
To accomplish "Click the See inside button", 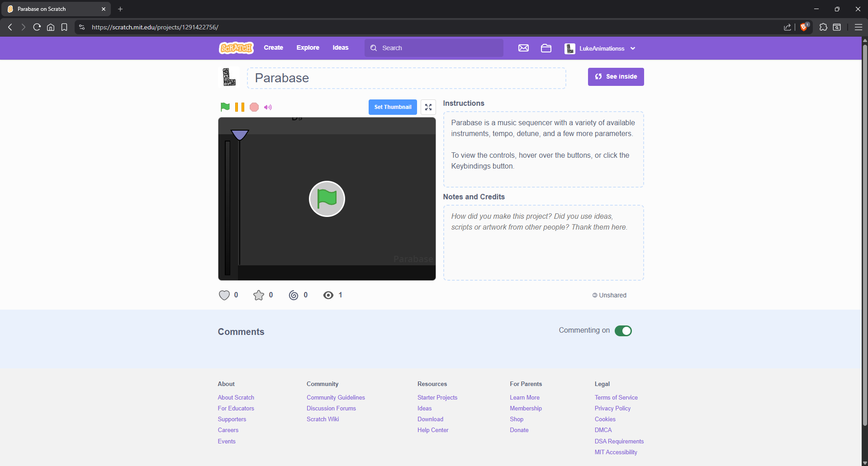I will [x=615, y=76].
